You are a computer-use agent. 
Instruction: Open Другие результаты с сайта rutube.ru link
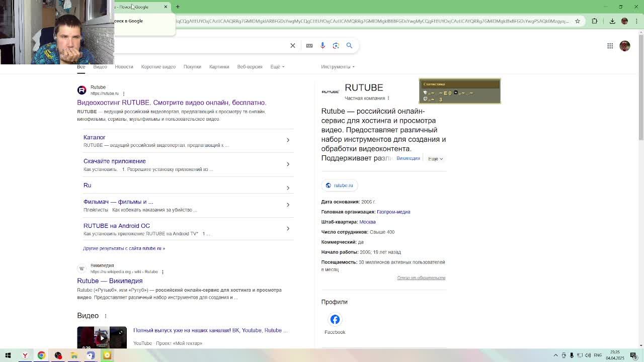click(124, 248)
